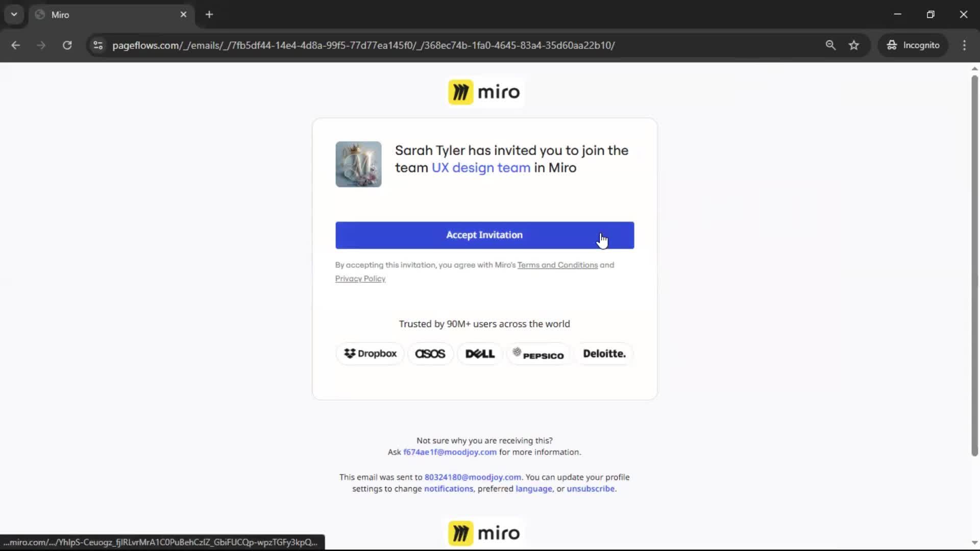
Task: Restore down the browser window
Action: (x=930, y=14)
